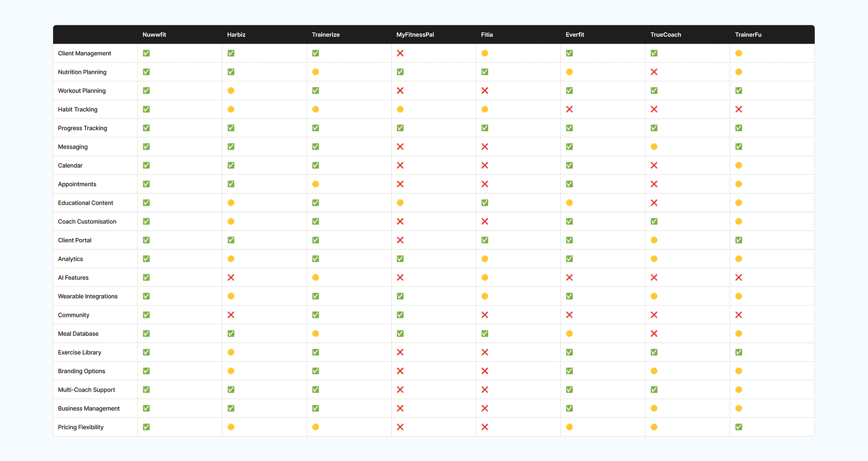The width and height of the screenshot is (868, 461).
Task: Click the red cross for MyFitnessPal Client Management
Action: pos(400,53)
